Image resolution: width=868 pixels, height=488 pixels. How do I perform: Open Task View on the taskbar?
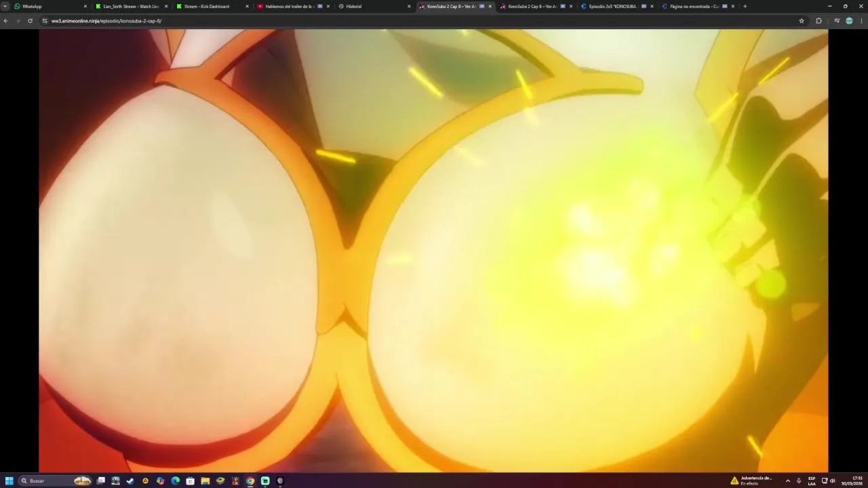click(x=101, y=481)
